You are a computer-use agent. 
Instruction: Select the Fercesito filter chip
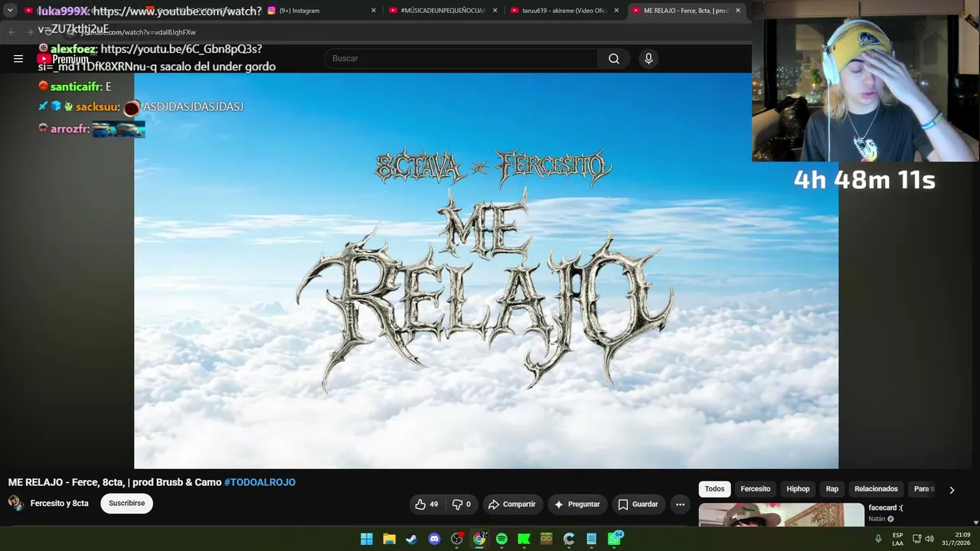[x=756, y=489]
